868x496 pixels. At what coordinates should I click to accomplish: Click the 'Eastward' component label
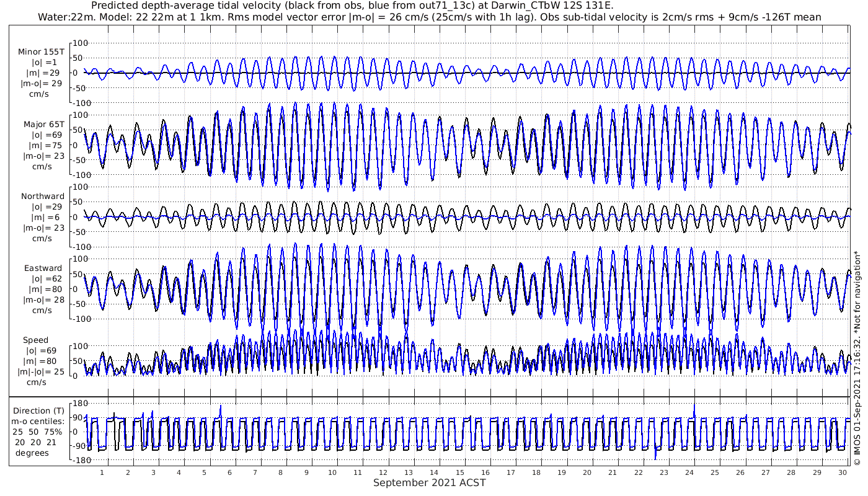pos(43,268)
